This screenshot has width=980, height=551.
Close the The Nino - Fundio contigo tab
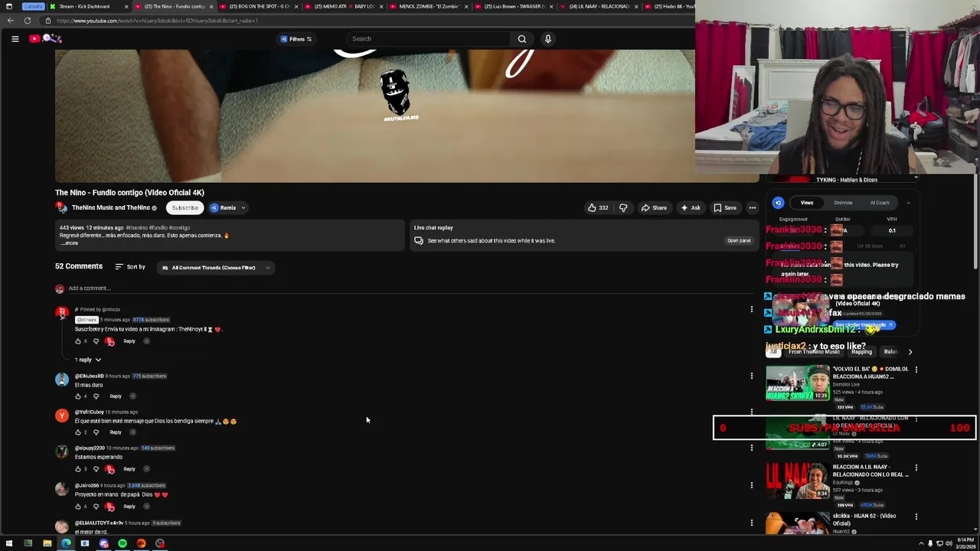pos(211,6)
